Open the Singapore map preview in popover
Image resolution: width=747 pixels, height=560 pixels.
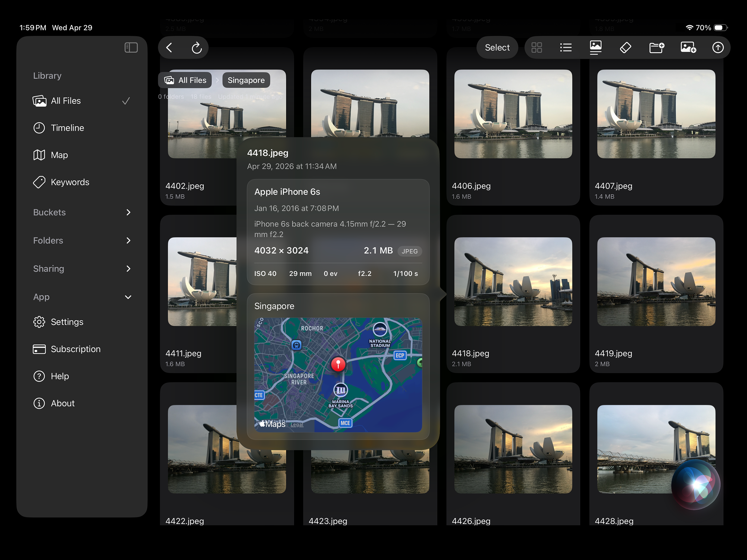click(338, 375)
